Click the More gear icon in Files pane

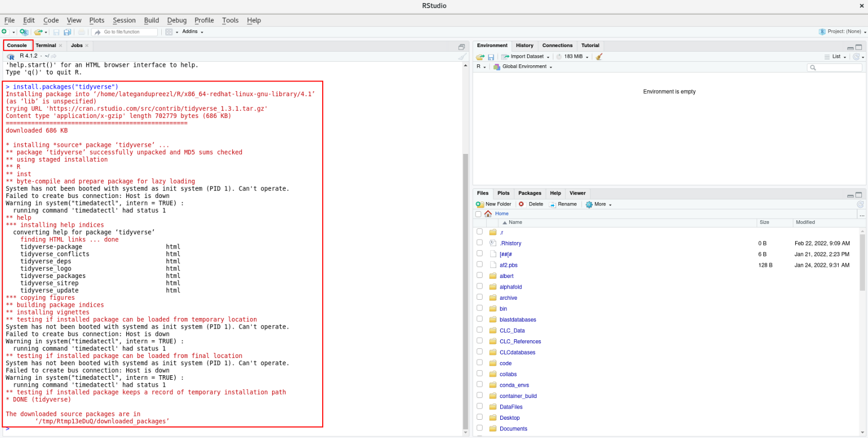[589, 205]
